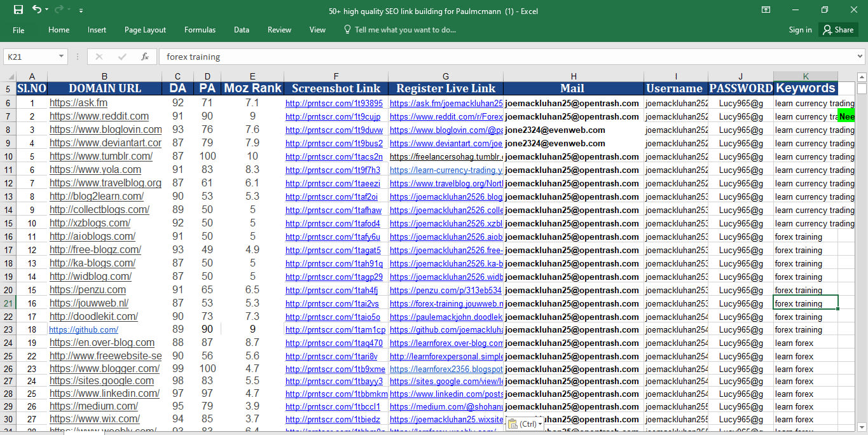Save the workbook using Quick Access toolbar
This screenshot has height=435, width=868.
(x=17, y=10)
